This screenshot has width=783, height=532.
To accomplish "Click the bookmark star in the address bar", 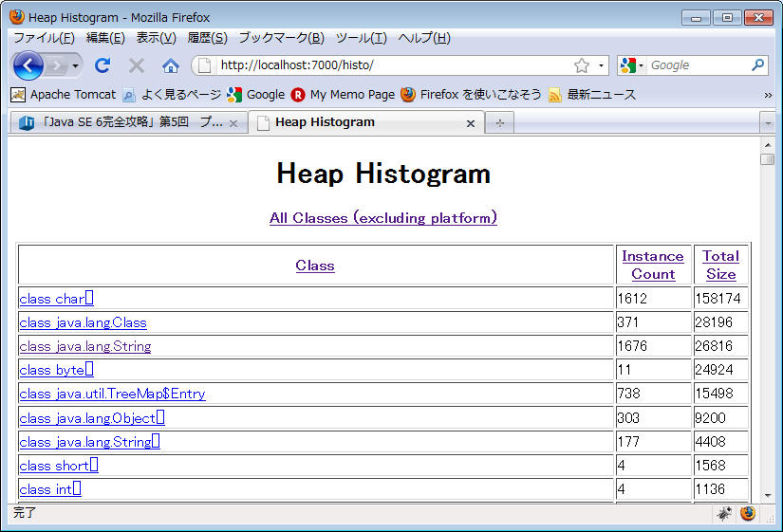I will tap(582, 65).
